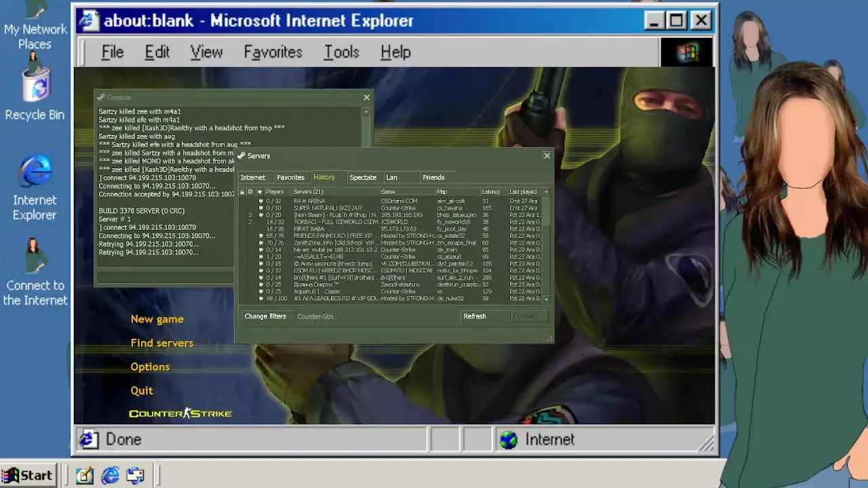Click Find servers in the main menu
Viewport: 868px width, 488px height.
coord(162,343)
